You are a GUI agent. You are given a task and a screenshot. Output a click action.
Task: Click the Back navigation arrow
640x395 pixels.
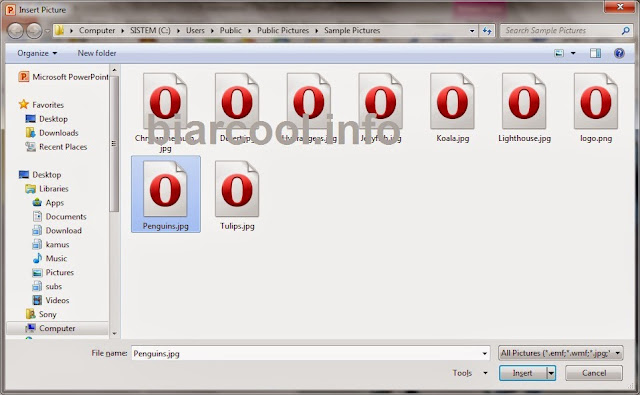[16, 31]
